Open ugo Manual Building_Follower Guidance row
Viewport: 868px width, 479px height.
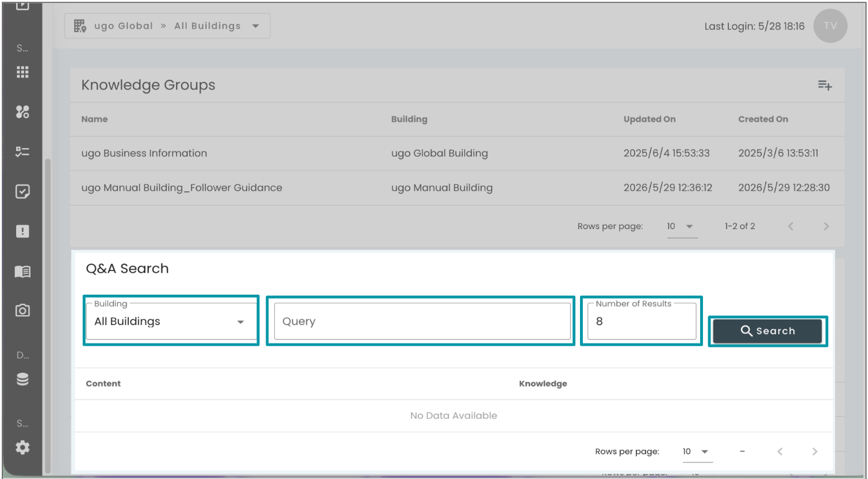458,188
